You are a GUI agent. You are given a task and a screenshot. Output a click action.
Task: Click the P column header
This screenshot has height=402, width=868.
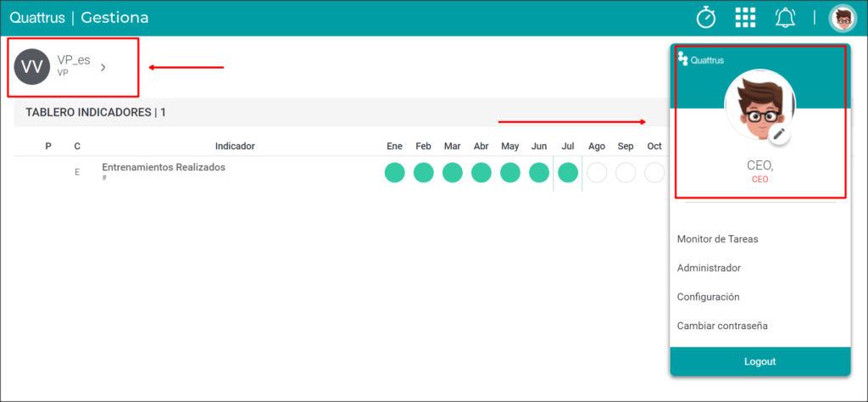(48, 146)
